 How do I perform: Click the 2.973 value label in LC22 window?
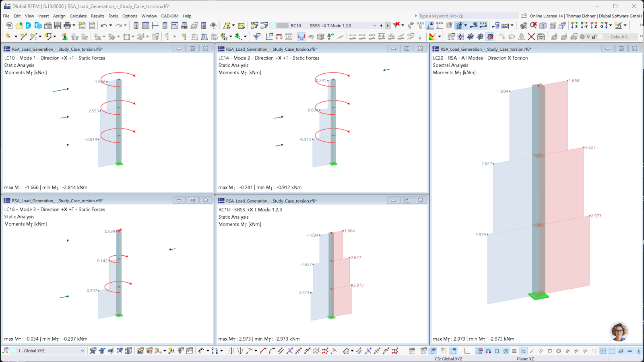[x=596, y=216]
